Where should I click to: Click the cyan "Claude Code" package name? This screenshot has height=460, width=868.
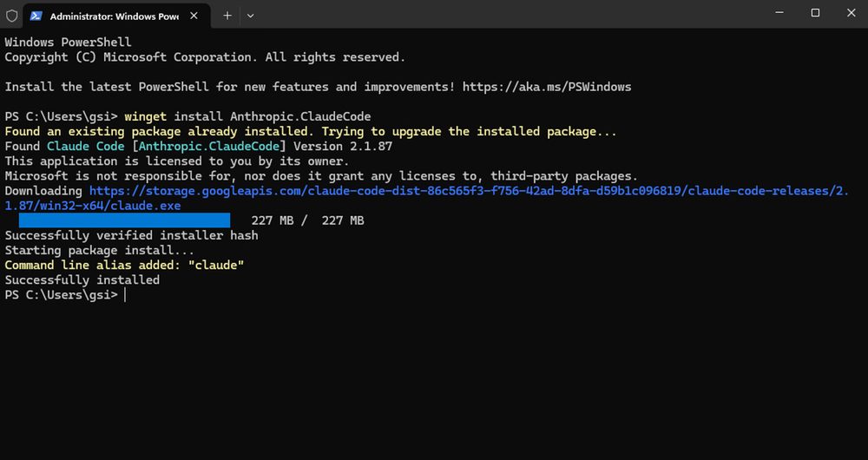(x=85, y=147)
